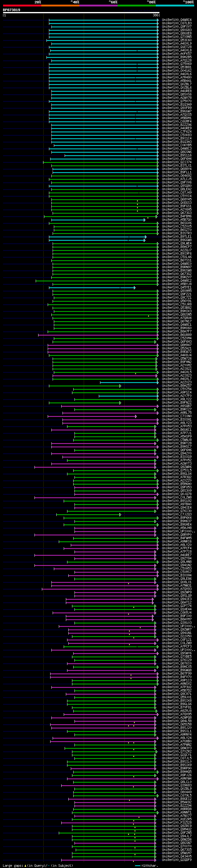The image size is (197, 868).
Task: Pick the UniRef100_Q39683 row label
Action: point(176,785)
